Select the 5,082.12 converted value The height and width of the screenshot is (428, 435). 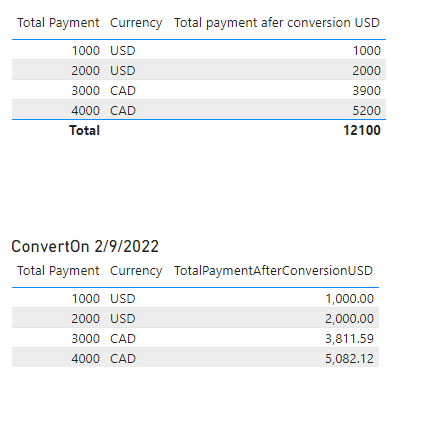tap(349, 359)
